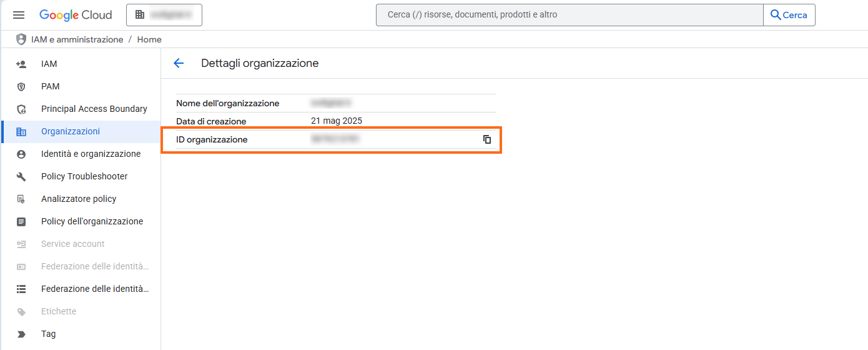Image resolution: width=868 pixels, height=350 pixels.
Task: Click the Policy Troubleshooter wrench icon
Action: click(21, 177)
